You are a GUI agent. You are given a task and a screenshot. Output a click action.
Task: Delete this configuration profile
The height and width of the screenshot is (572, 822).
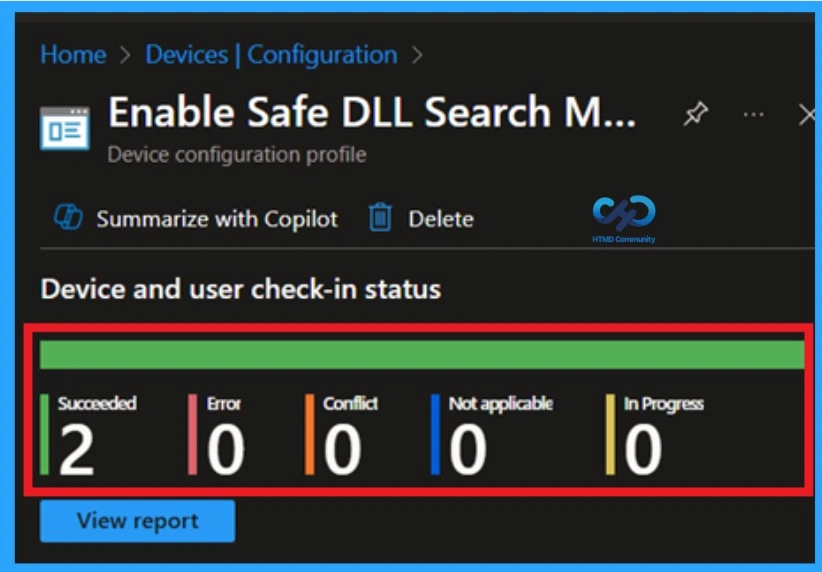pyautogui.click(x=441, y=219)
